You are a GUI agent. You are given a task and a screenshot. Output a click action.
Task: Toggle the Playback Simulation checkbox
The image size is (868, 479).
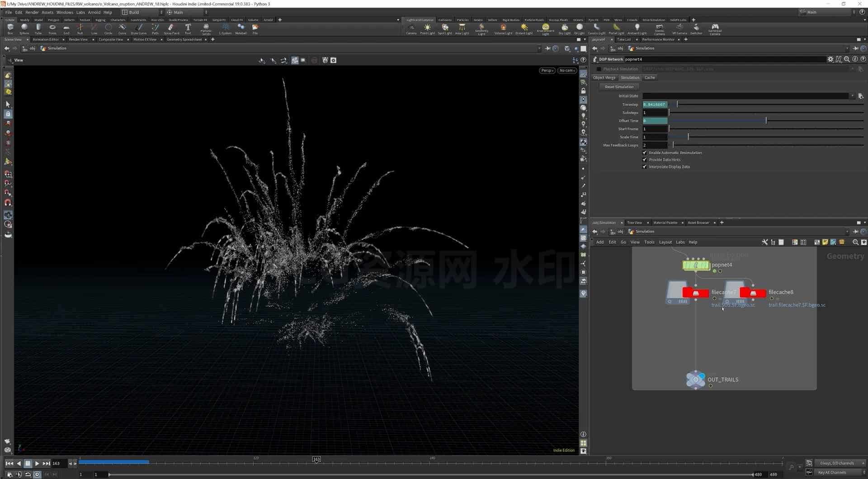[599, 69]
